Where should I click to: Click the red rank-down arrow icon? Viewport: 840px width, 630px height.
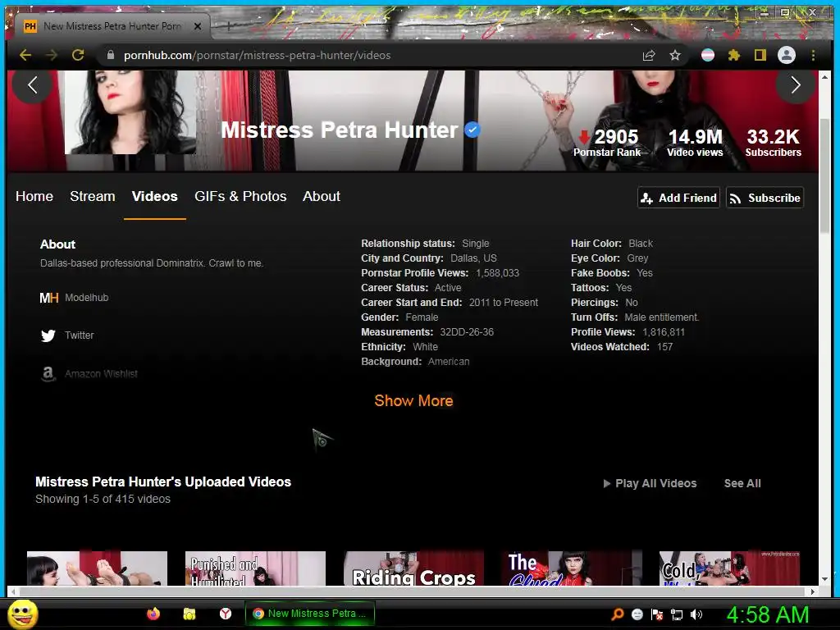(x=584, y=137)
